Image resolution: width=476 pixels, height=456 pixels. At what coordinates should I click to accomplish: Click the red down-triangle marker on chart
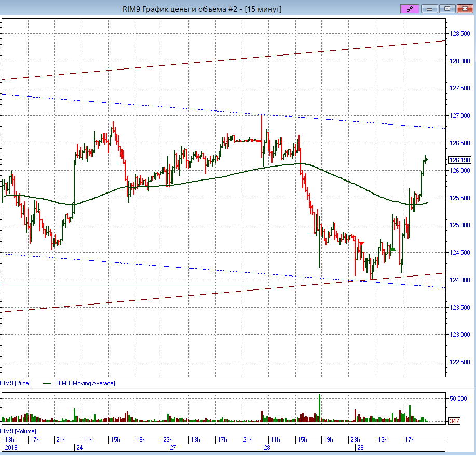[361, 243]
